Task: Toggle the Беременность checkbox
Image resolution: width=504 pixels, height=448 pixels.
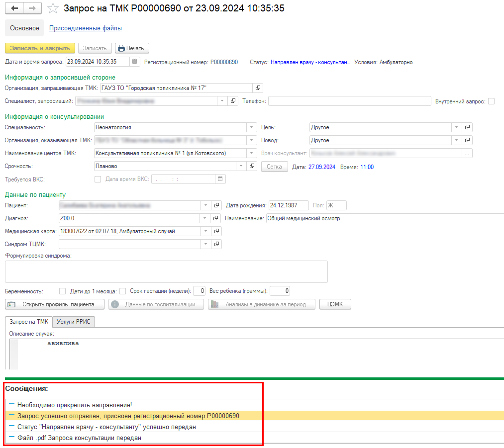Action: (63, 291)
